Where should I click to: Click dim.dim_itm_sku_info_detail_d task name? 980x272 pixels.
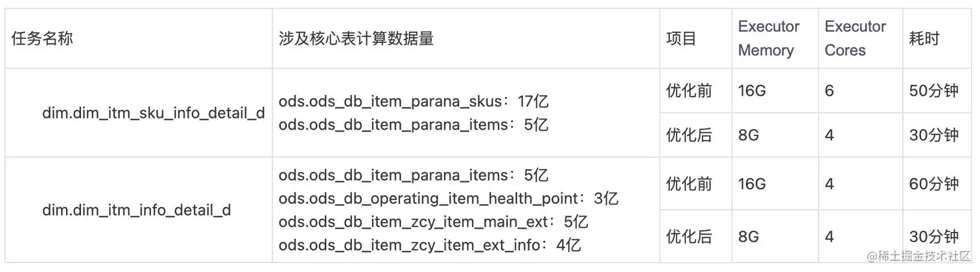(x=154, y=113)
